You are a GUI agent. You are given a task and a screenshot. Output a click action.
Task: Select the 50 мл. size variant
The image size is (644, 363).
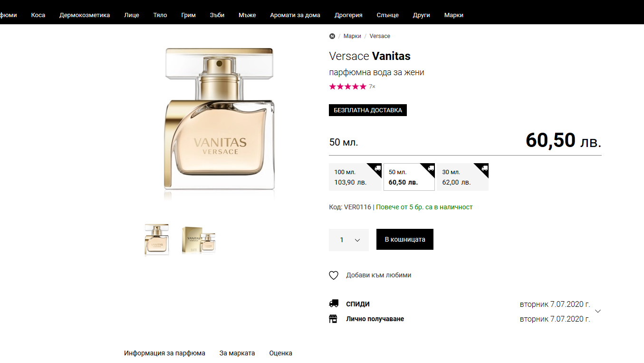pos(409,177)
